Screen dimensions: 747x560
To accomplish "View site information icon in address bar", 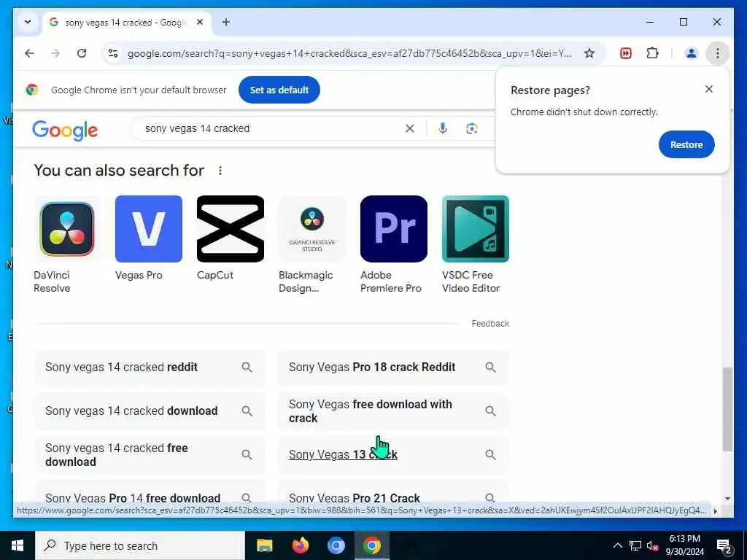I will click(x=113, y=53).
